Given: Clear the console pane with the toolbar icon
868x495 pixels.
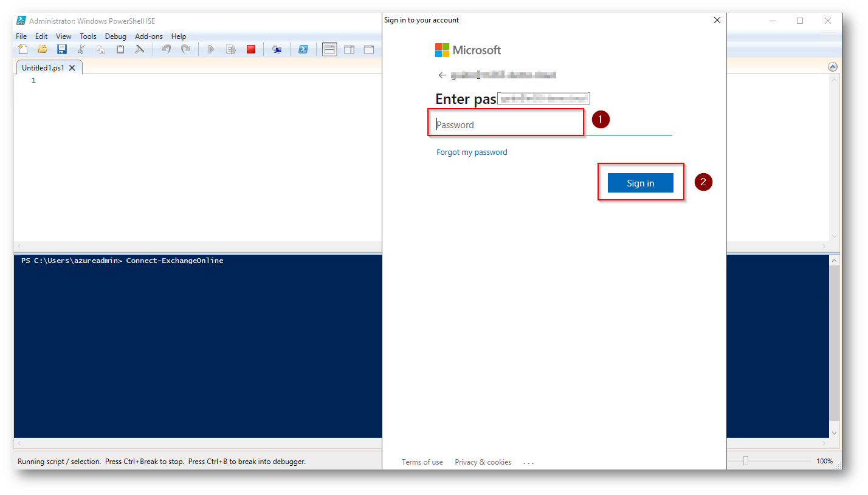Looking at the screenshot, I should (x=140, y=49).
